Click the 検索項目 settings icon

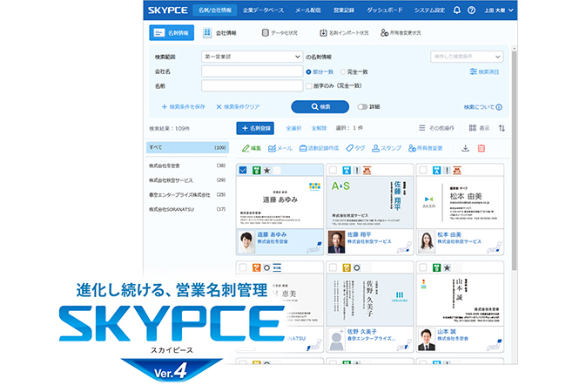click(473, 71)
